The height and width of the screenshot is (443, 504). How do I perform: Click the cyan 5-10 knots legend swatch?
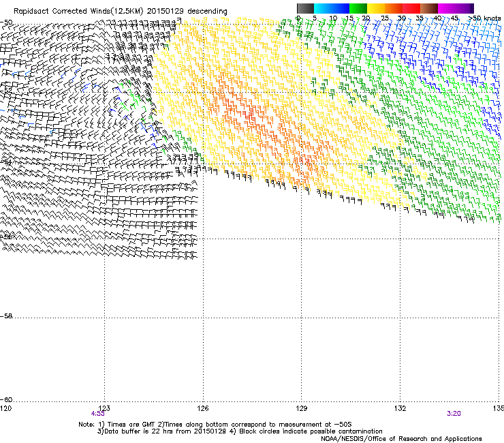coord(323,8)
